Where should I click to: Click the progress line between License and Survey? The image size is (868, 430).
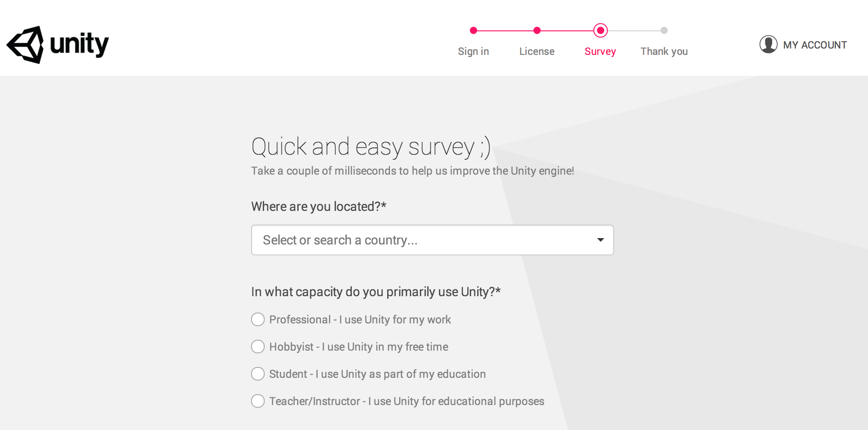pos(567,30)
